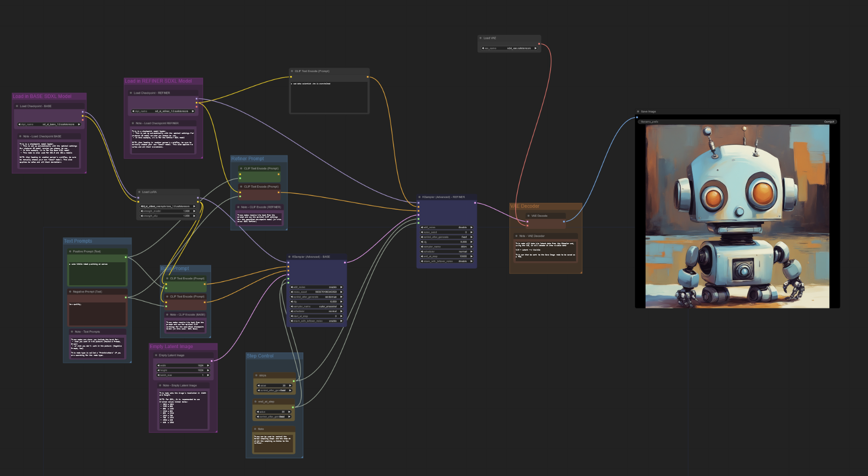The height and width of the screenshot is (476, 868).
Task: Collapse the Note - CLIP Encode (BASE) dot
Action: click(167, 315)
